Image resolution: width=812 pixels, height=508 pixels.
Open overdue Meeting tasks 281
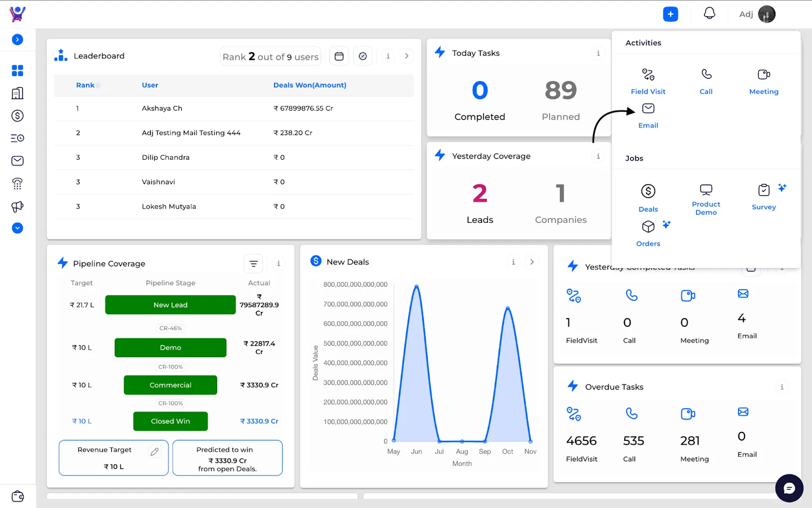point(690,441)
